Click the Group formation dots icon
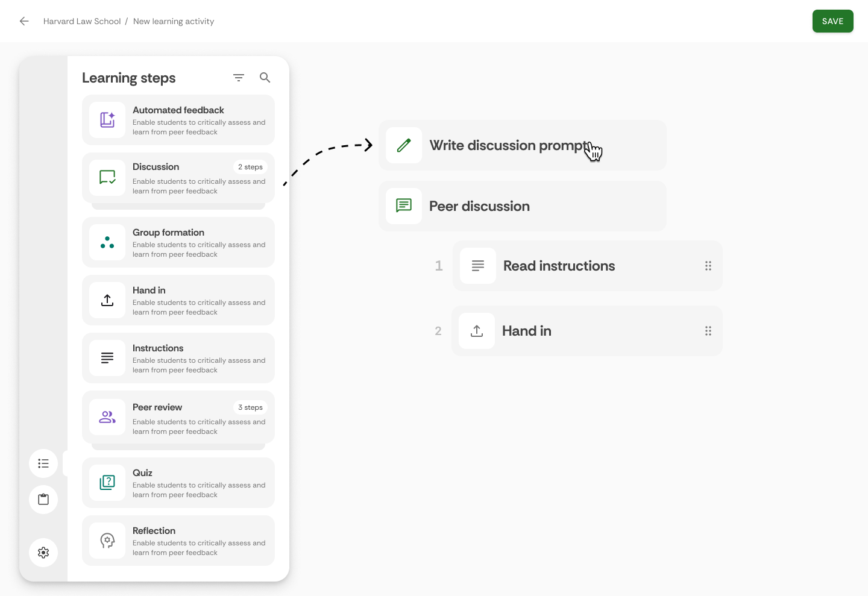The height and width of the screenshot is (596, 868). pyautogui.click(x=107, y=242)
